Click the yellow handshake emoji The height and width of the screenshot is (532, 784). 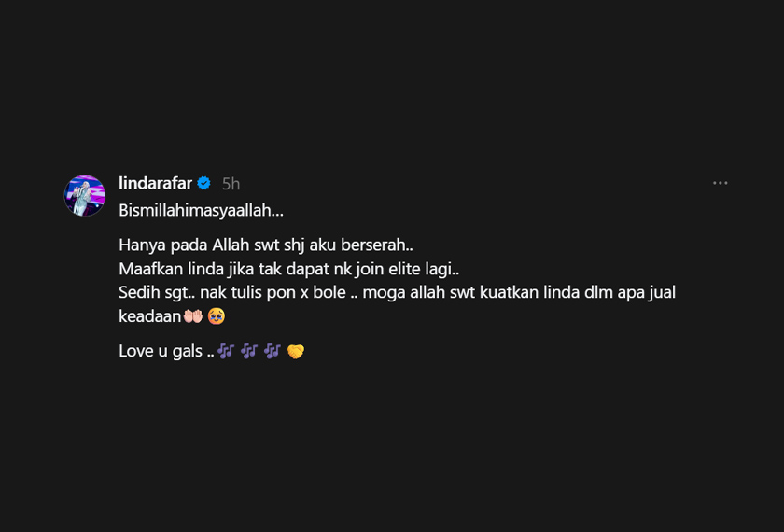(x=296, y=352)
